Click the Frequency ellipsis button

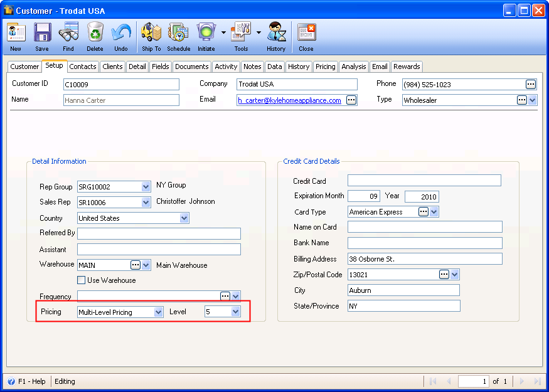(225, 296)
